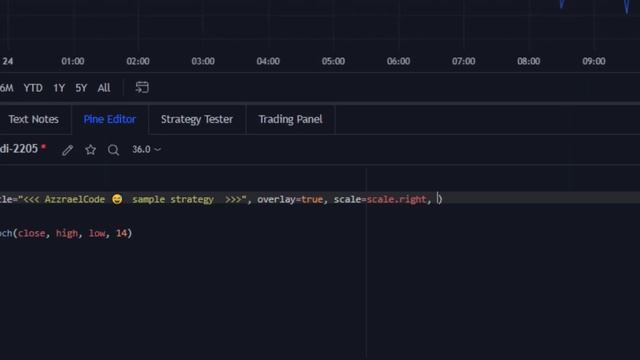
Task: Add script to favorites with star icon
Action: tap(91, 150)
